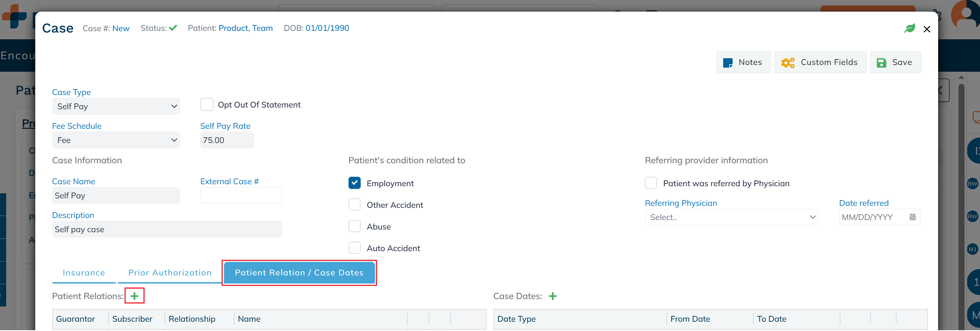This screenshot has height=331, width=980.
Task: Switch to the Insurance tab
Action: [x=84, y=273]
